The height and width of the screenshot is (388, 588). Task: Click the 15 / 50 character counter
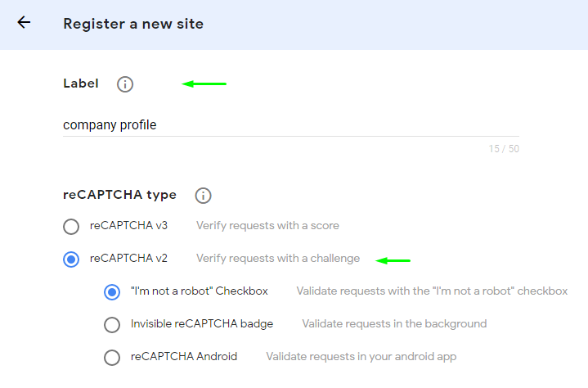tap(504, 149)
